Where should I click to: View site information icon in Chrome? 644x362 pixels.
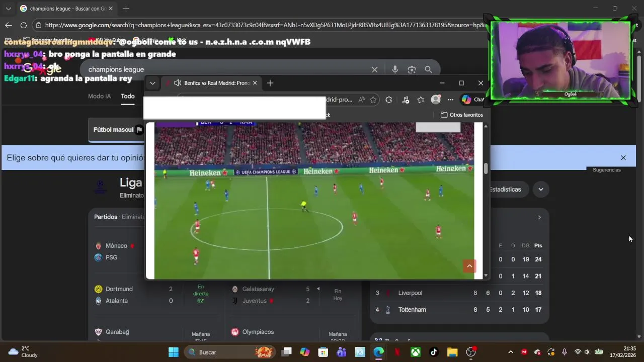(39, 25)
